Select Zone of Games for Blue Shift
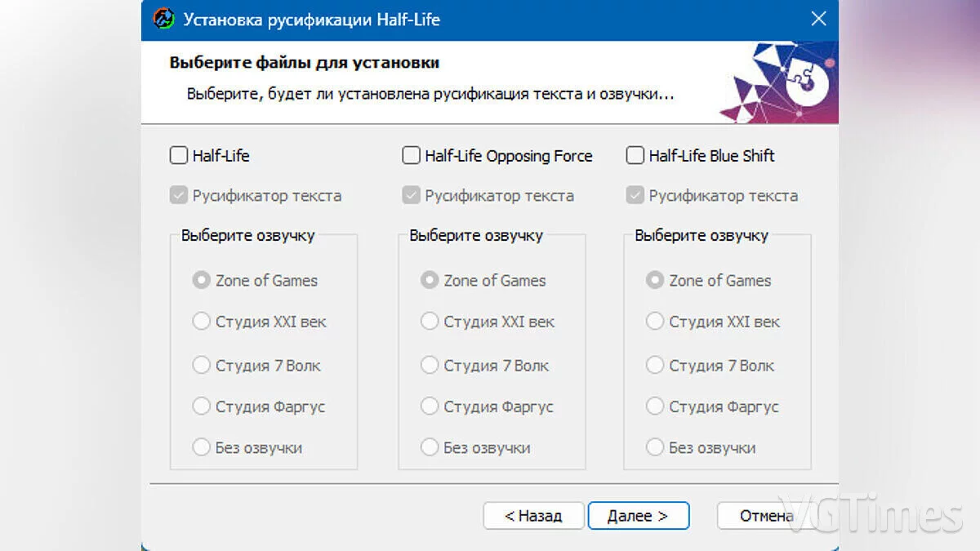The height and width of the screenshot is (551, 980). (x=655, y=280)
